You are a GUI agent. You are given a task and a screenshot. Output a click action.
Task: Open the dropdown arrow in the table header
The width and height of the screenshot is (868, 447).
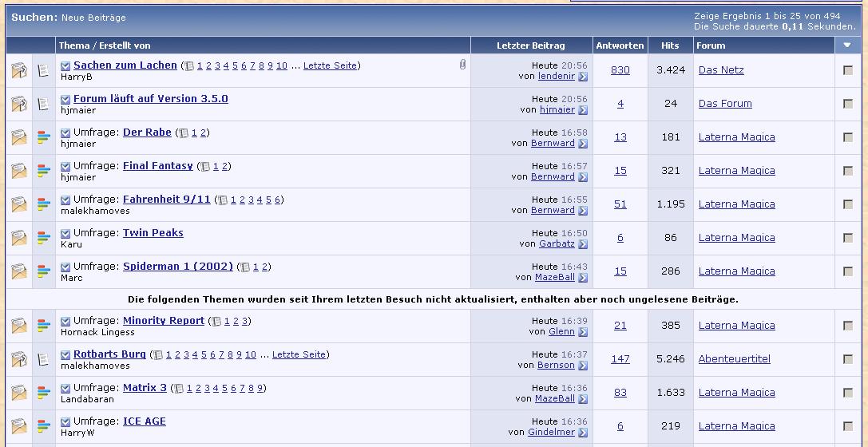(847, 45)
